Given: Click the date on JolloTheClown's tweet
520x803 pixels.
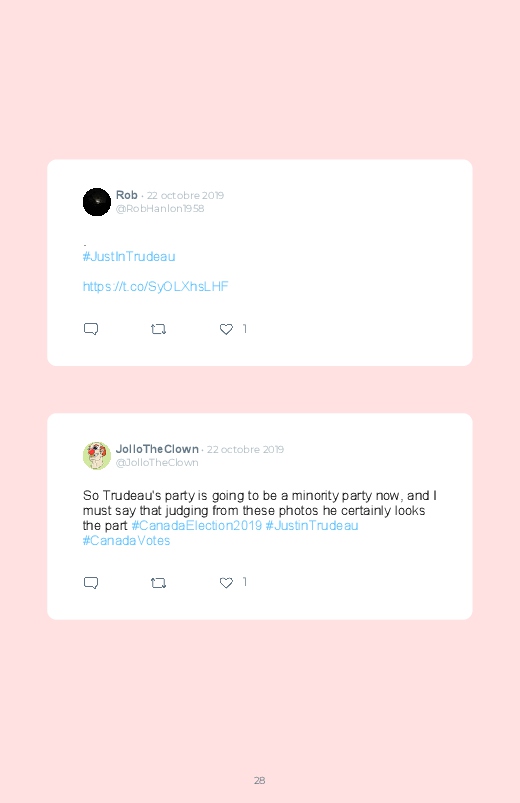Looking at the screenshot, I should tap(245, 450).
